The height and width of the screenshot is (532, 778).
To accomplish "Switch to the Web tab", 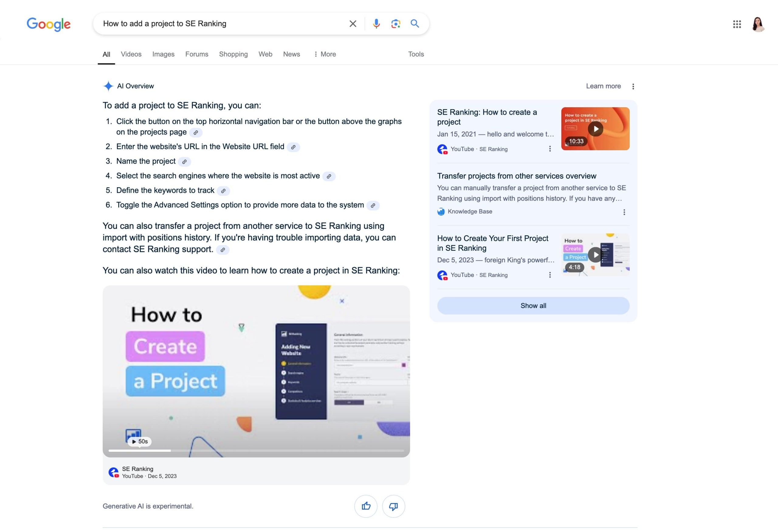I will coord(266,54).
